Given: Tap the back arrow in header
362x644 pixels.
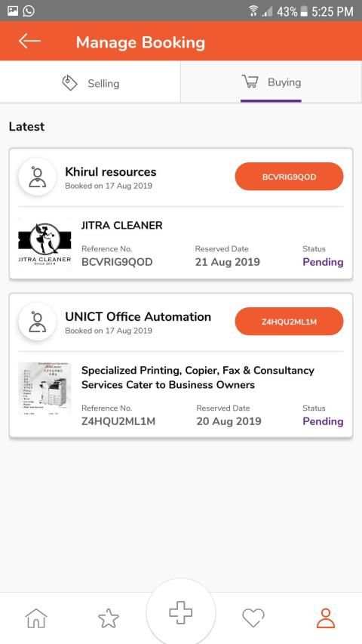Looking at the screenshot, I should click(29, 41).
